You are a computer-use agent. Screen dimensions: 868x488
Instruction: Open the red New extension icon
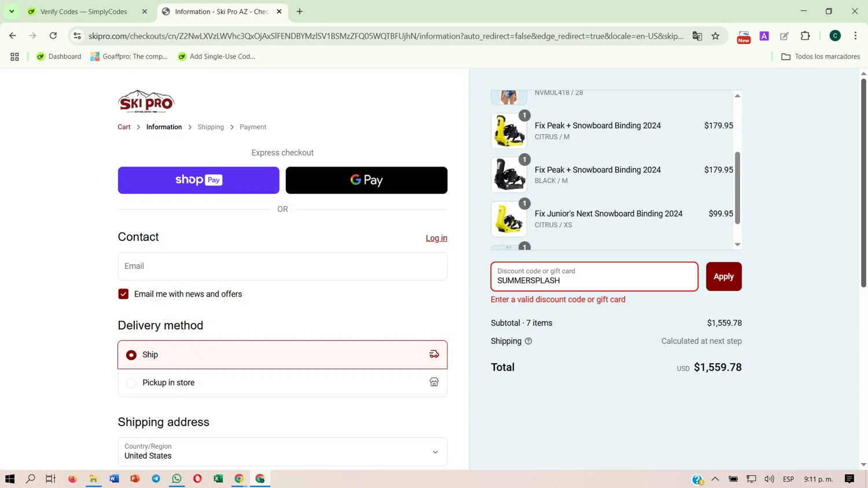click(744, 37)
